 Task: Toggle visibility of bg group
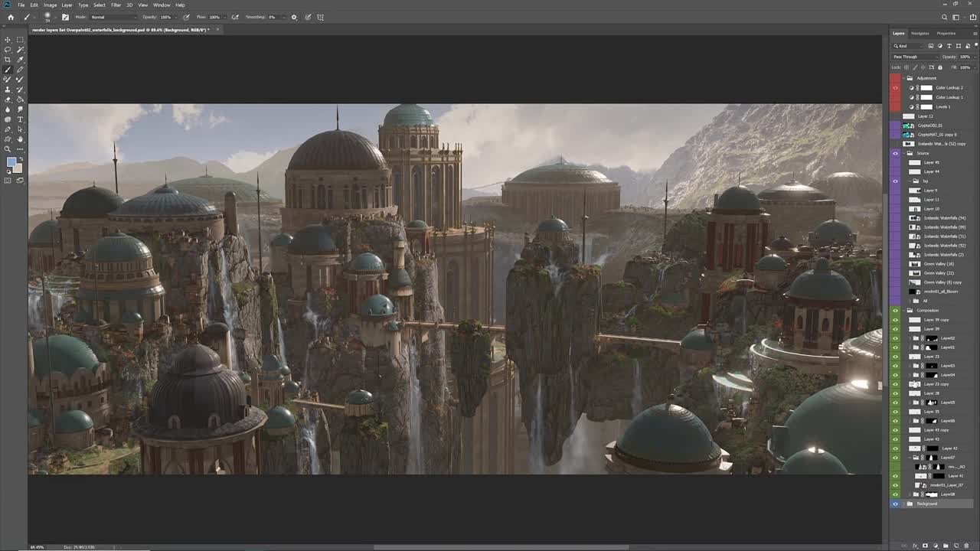coord(895,181)
